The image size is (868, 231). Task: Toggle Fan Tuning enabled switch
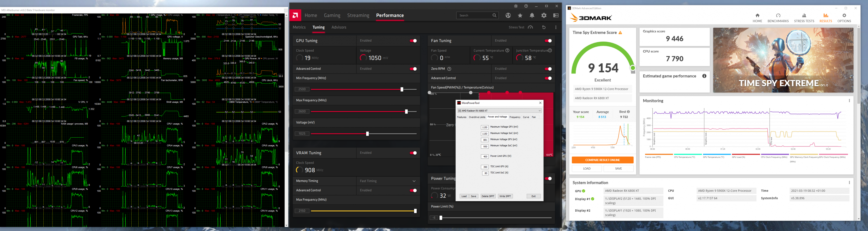click(x=548, y=40)
